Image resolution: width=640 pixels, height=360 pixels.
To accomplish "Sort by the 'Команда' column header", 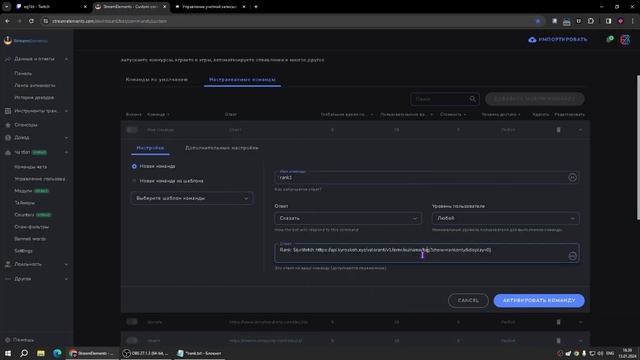I will pos(158,115).
